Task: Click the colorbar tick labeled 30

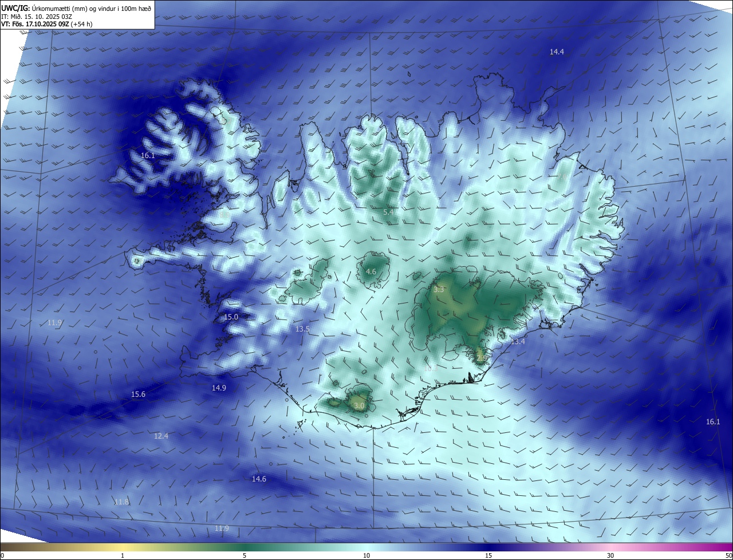Action: click(610, 555)
